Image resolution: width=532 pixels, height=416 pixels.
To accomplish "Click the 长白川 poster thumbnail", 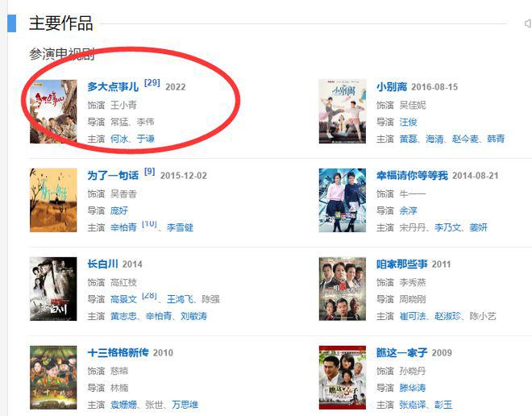I will pyautogui.click(x=53, y=289).
